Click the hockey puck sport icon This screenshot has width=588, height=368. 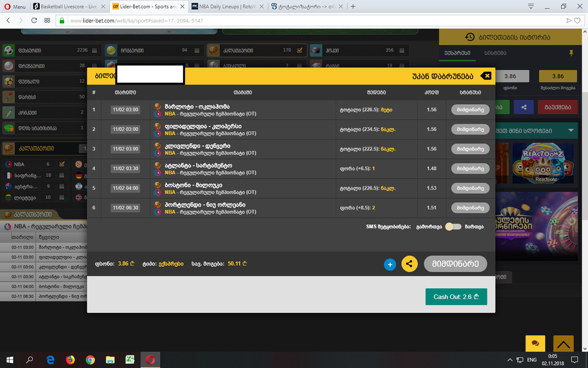point(316,51)
